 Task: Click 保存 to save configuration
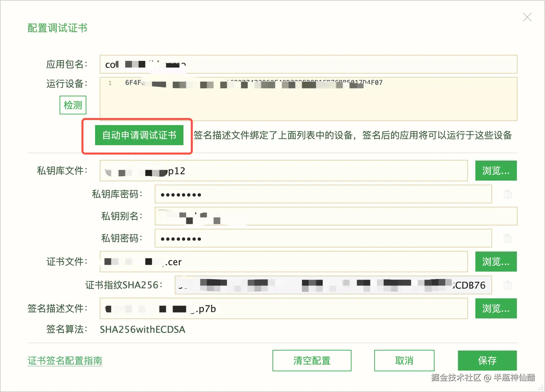point(487,361)
